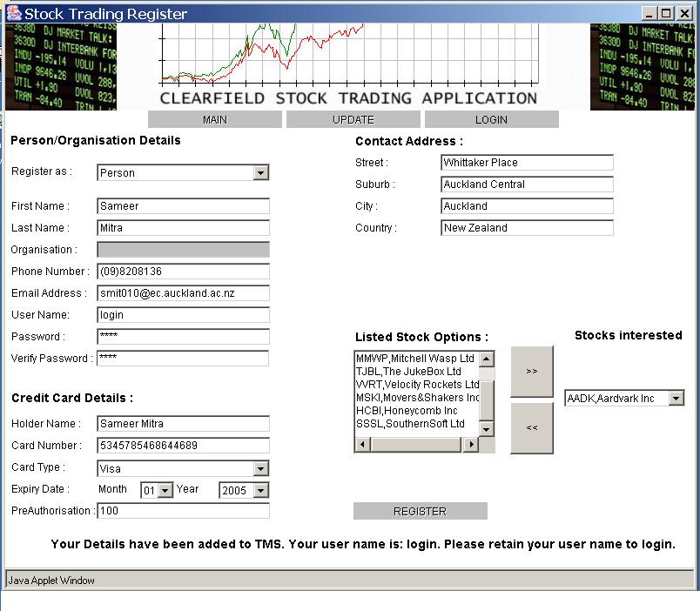Add selected stock with >> button
This screenshot has width=700, height=611.
coord(531,371)
